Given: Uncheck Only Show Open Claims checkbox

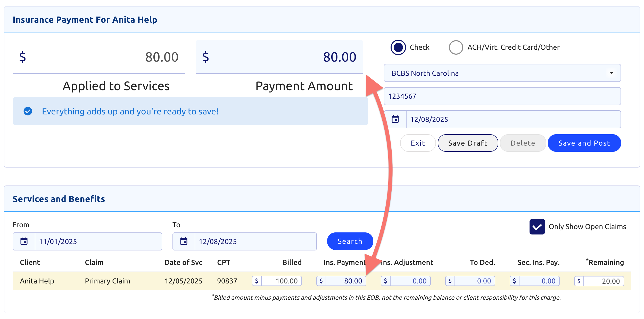Looking at the screenshot, I should point(537,226).
